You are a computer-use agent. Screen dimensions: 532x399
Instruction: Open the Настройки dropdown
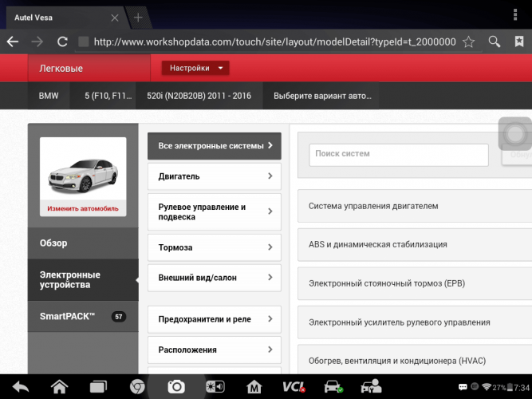(x=195, y=68)
